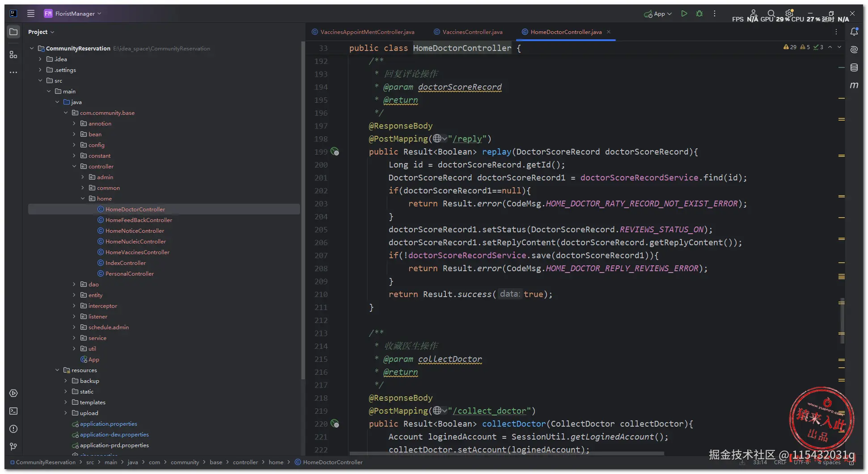868x474 pixels.
Task: Expand the admin package
Action: [83, 177]
